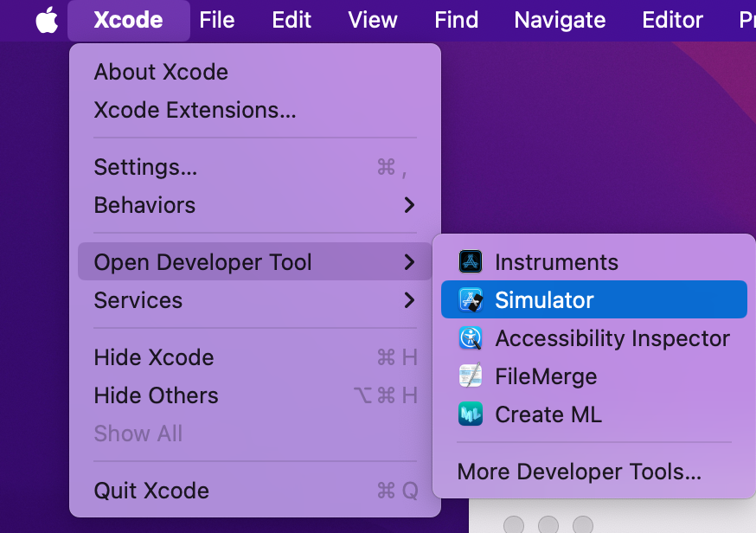Open the Find menu

456,20
